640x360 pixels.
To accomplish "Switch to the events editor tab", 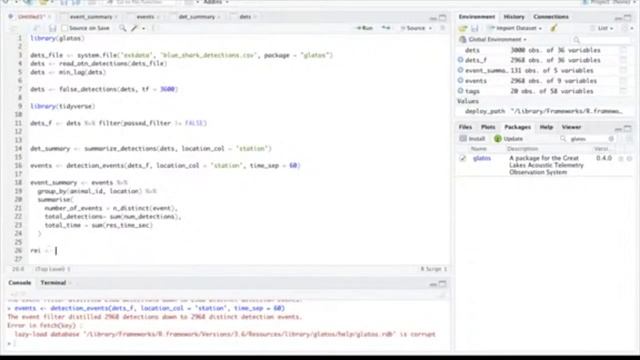I will pyautogui.click(x=145, y=17).
